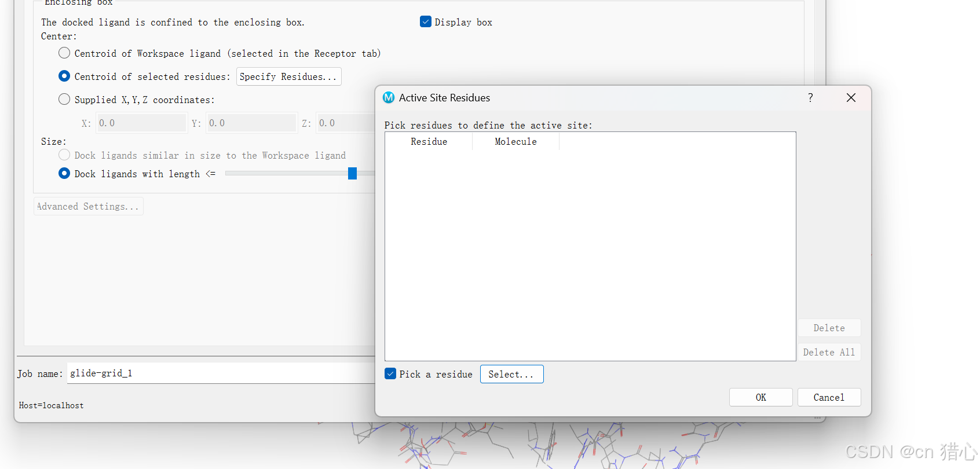Select Dock ligands with length option
Viewport: 980px width, 469px height.
(64, 174)
